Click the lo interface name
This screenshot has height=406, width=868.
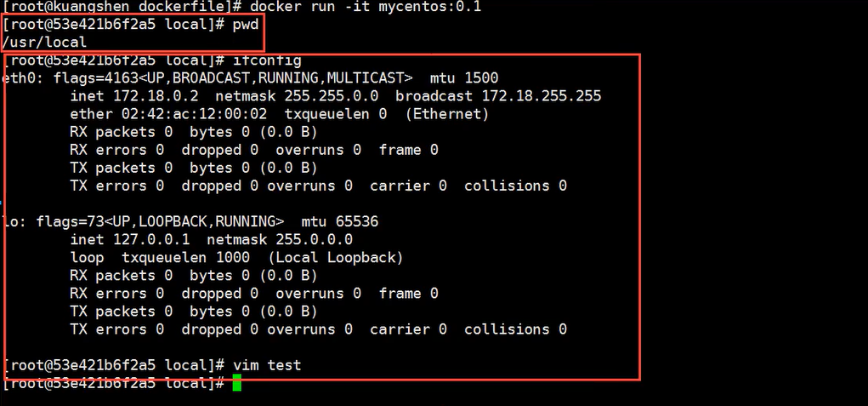pos(12,221)
